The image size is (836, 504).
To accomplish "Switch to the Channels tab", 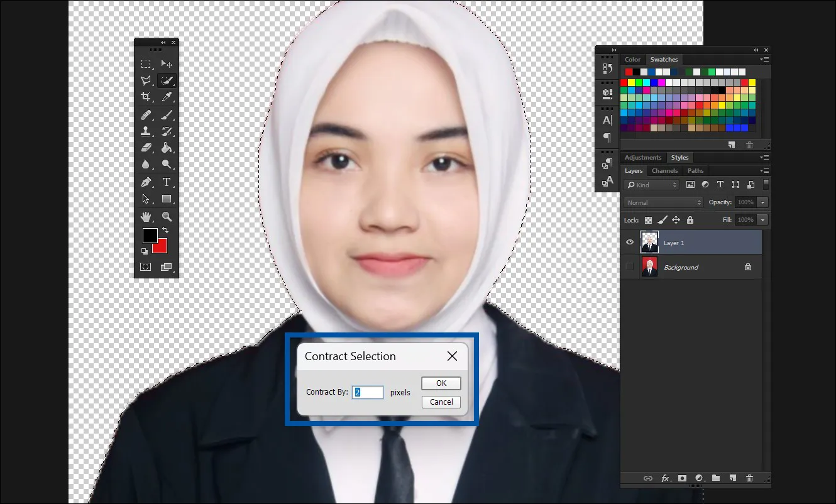I will [x=664, y=170].
